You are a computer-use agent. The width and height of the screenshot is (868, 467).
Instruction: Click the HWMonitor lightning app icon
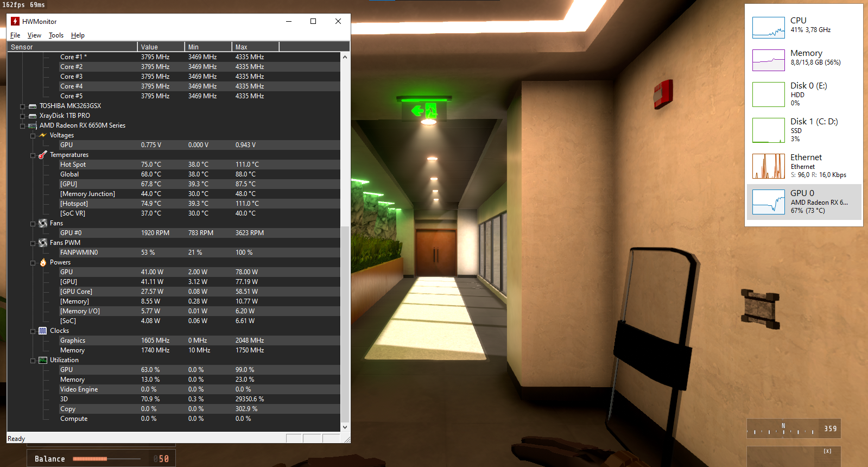pyautogui.click(x=15, y=21)
